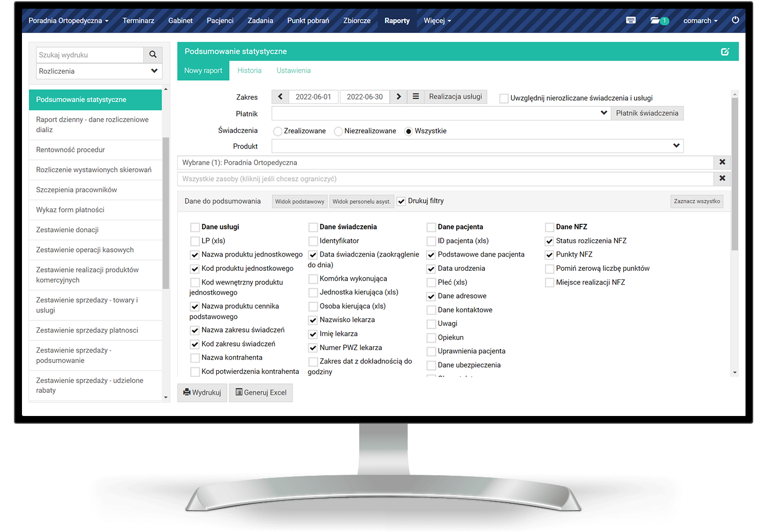768x532 pixels.
Task: Click the Generuj Excel button
Action: pyautogui.click(x=261, y=392)
